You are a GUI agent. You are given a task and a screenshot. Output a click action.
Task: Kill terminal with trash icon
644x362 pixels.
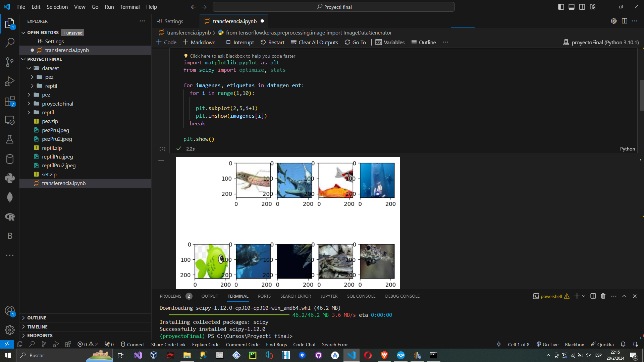603,296
